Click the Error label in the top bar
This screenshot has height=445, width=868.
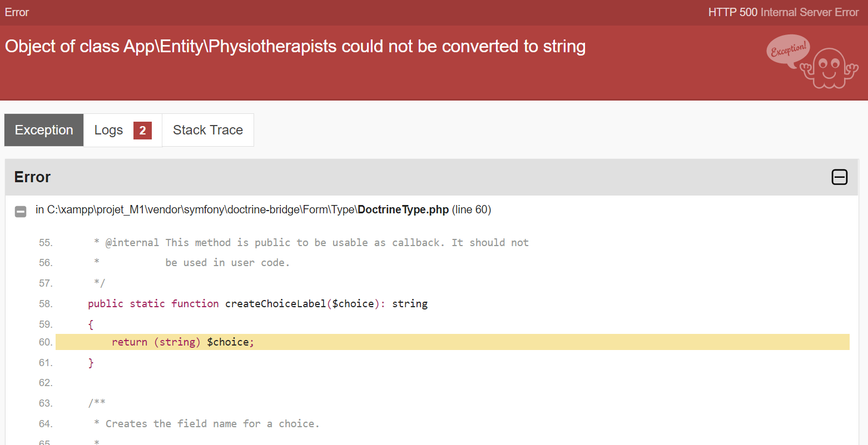(16, 12)
